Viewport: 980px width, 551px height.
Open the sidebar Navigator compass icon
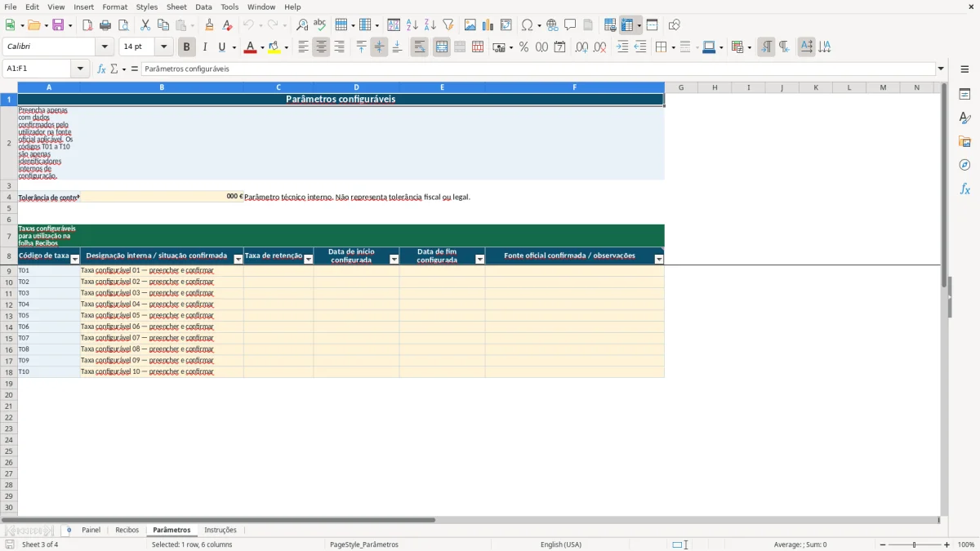click(964, 165)
